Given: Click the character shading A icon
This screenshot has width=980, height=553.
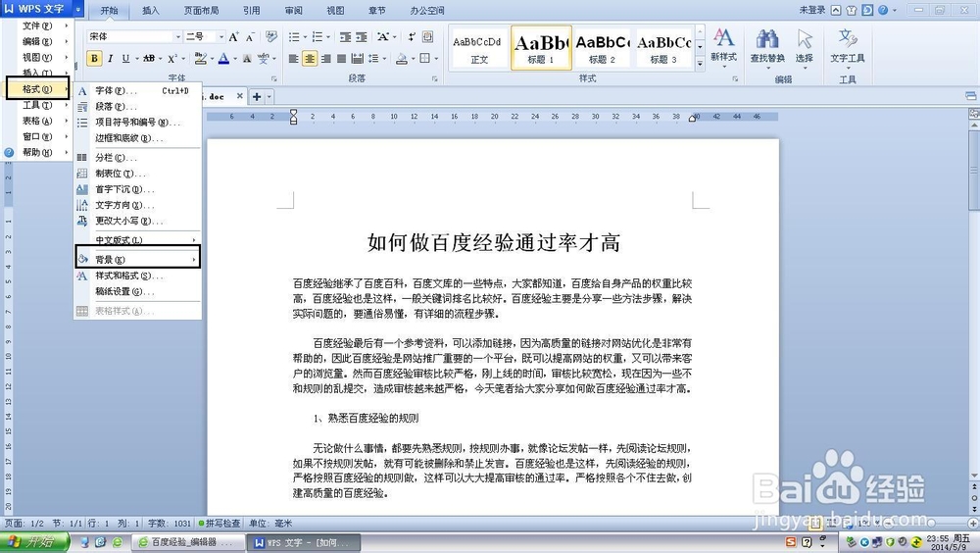Looking at the screenshot, I should [247, 58].
